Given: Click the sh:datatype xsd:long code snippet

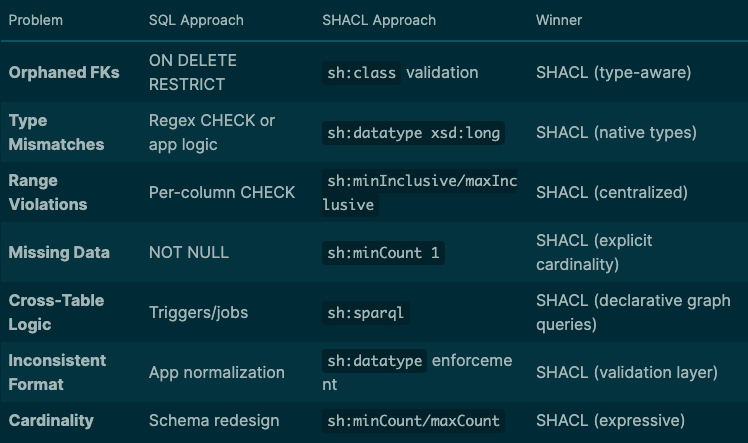Looking at the screenshot, I should coord(413,133).
